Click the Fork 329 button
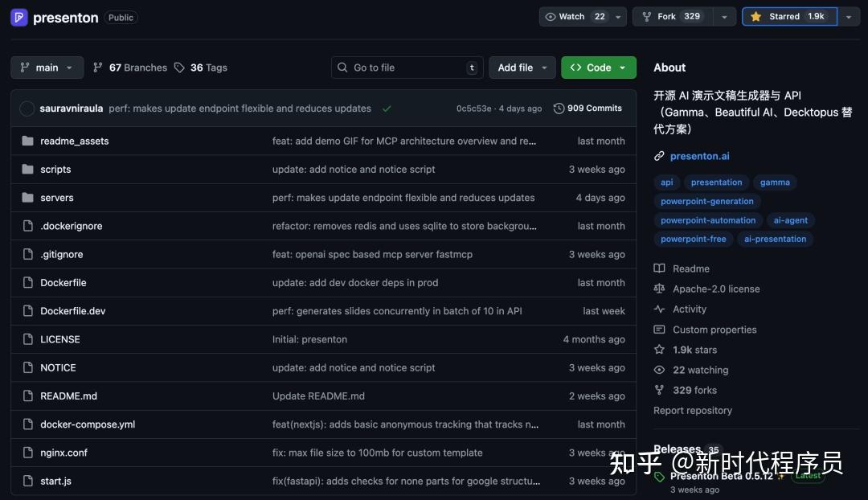The image size is (868, 500). click(x=673, y=17)
